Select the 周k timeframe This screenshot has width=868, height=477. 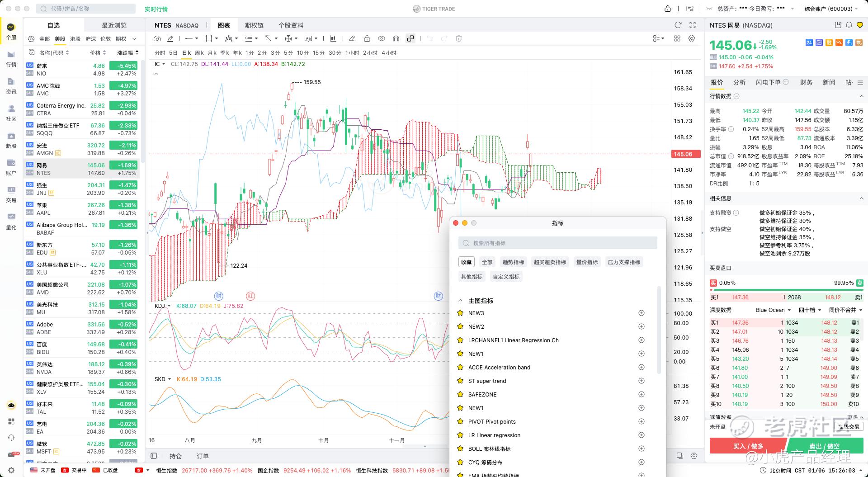(x=199, y=53)
